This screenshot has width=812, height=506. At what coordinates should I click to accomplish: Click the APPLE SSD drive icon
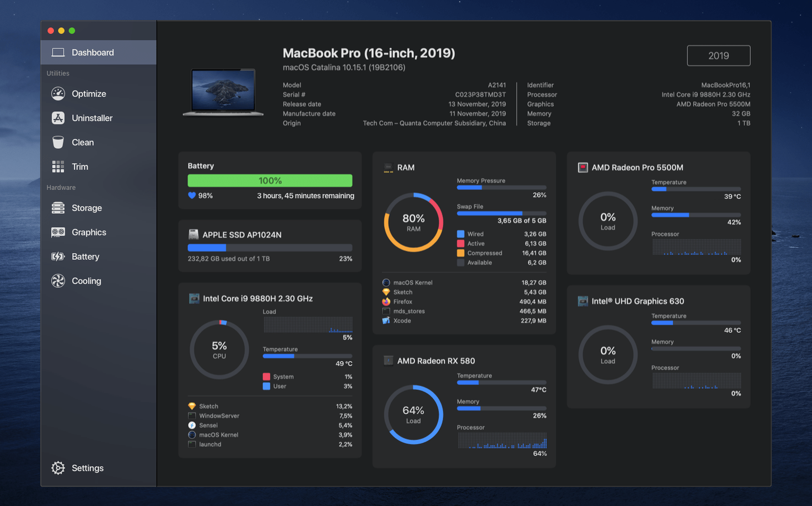(x=193, y=234)
